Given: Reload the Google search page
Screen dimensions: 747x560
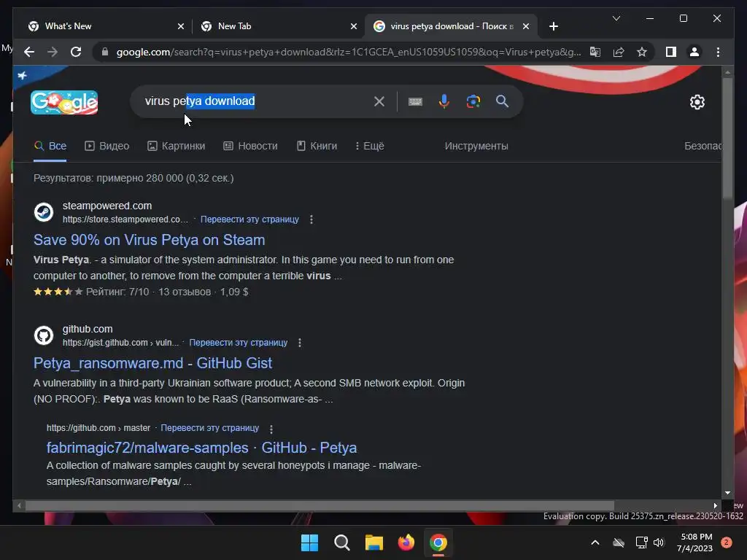Looking at the screenshot, I should (x=76, y=52).
